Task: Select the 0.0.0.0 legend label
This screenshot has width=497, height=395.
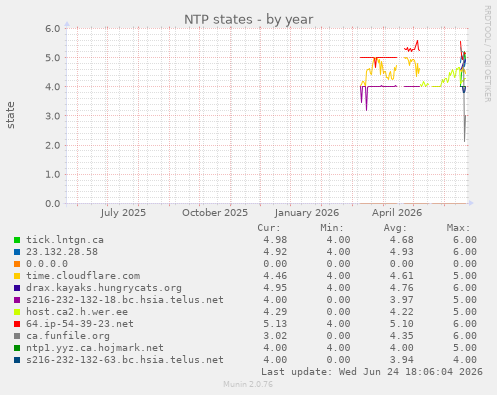Action: (47, 264)
